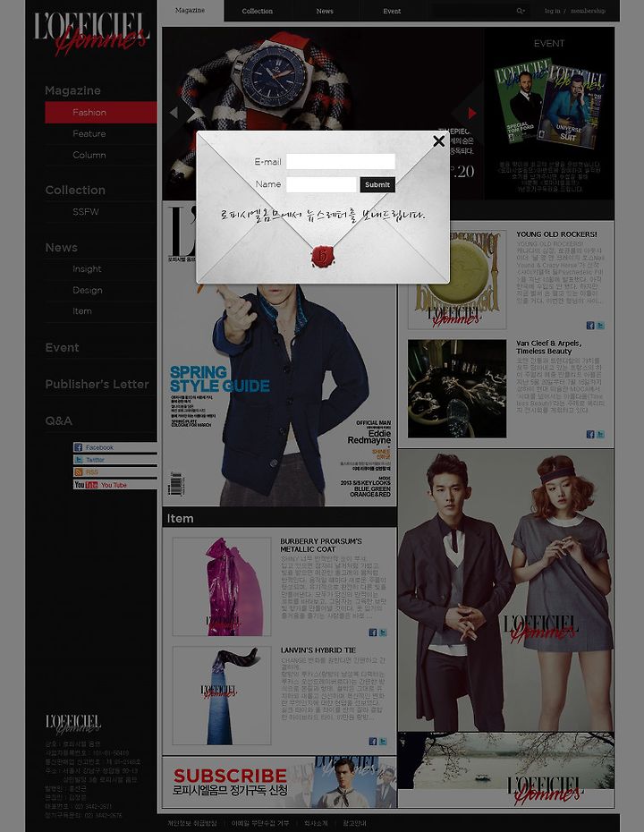The height and width of the screenshot is (832, 644).
Task: Click the red event next arrow
Action: coord(471,113)
